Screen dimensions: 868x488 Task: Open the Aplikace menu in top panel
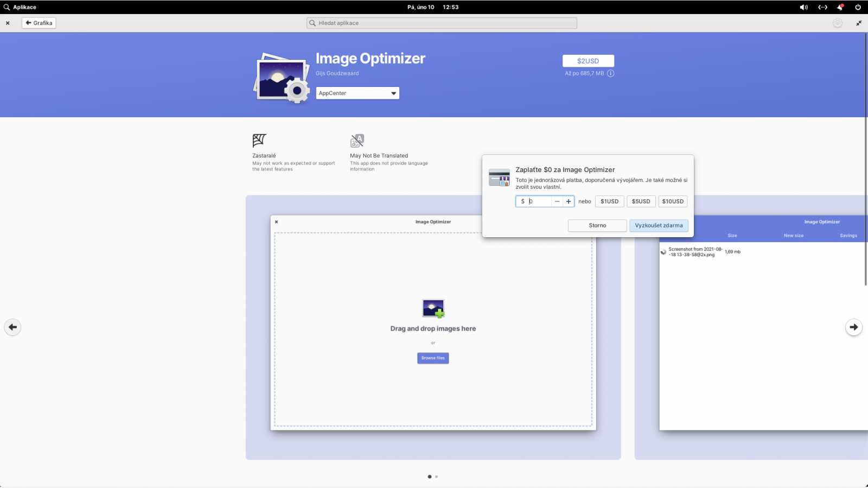point(20,7)
